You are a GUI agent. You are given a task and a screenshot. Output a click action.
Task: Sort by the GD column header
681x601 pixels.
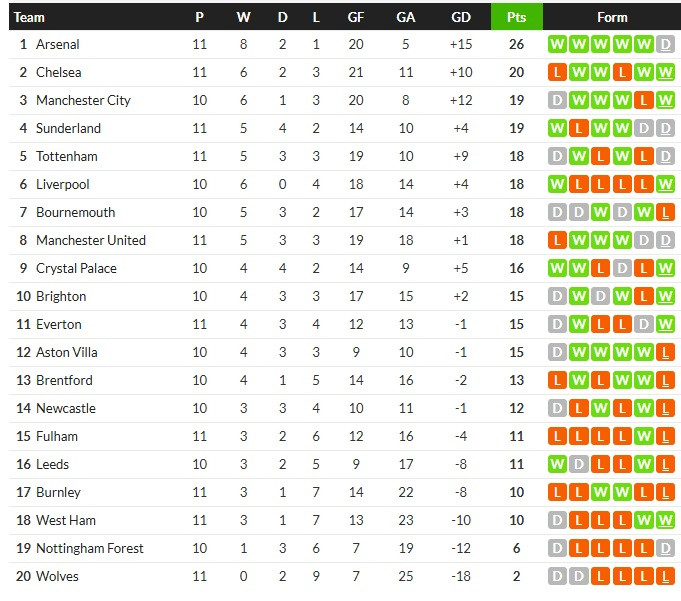(461, 17)
